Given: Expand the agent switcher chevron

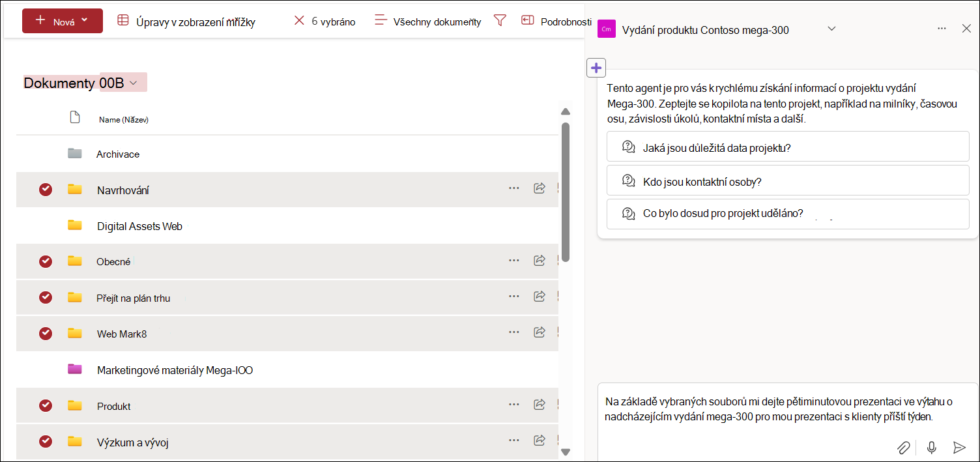Looking at the screenshot, I should point(831,29).
